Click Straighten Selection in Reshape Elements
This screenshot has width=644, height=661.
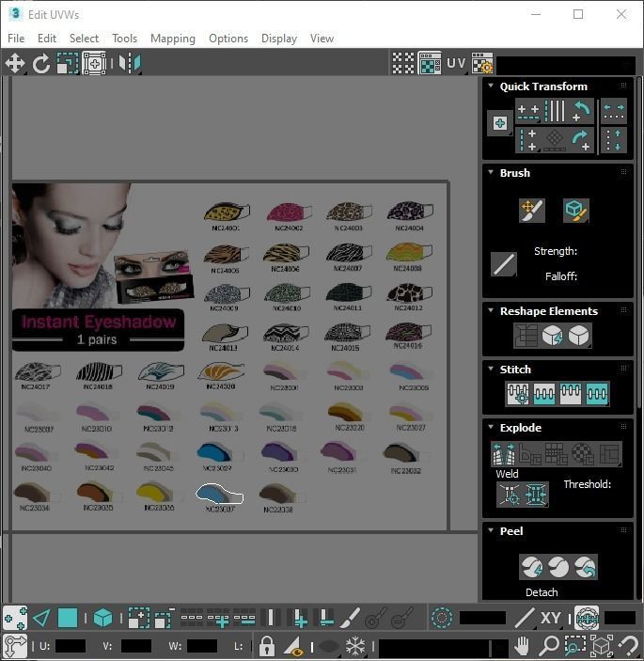[526, 336]
